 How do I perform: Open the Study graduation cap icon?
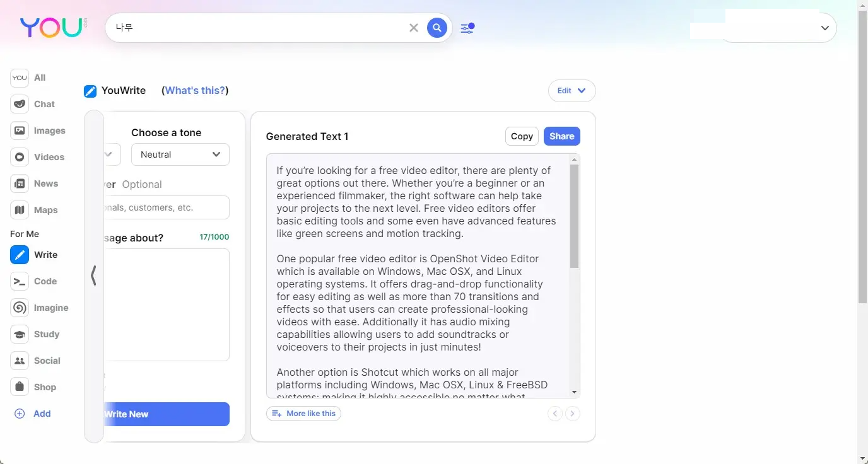point(20,334)
